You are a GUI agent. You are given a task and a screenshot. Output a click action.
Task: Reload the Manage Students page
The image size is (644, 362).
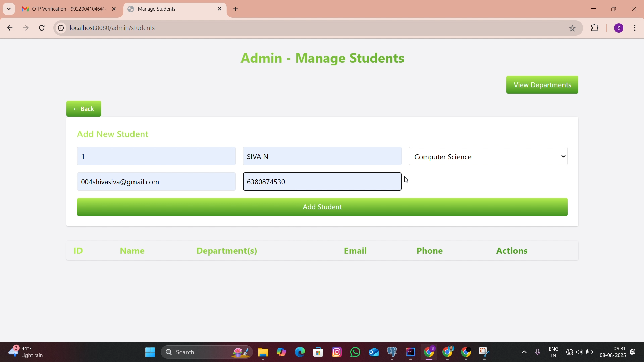(42, 28)
